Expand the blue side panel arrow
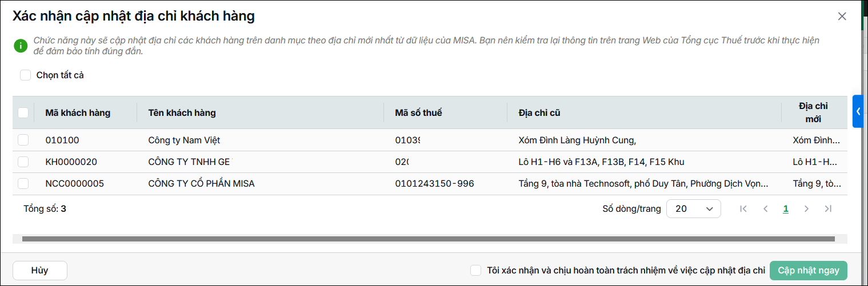Viewport: 868px width, 286px height. [858, 111]
